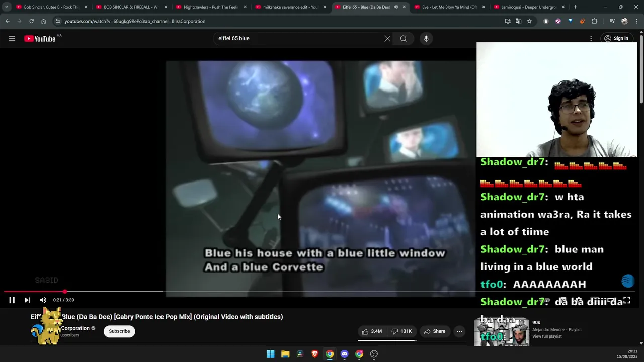
Task: Open the Extensions puzzle menu
Action: coord(594,21)
